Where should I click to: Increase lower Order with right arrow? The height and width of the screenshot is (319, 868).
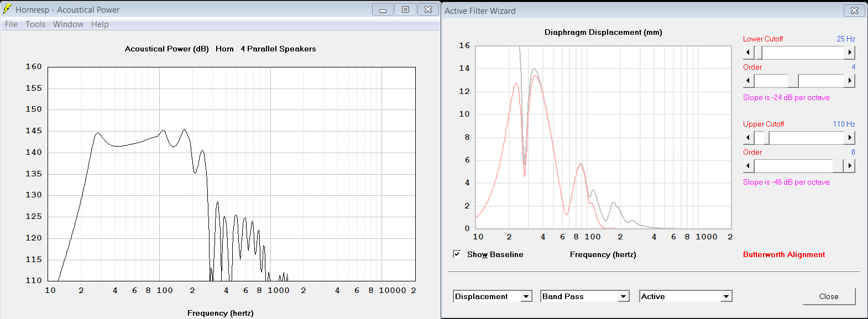coord(850,81)
